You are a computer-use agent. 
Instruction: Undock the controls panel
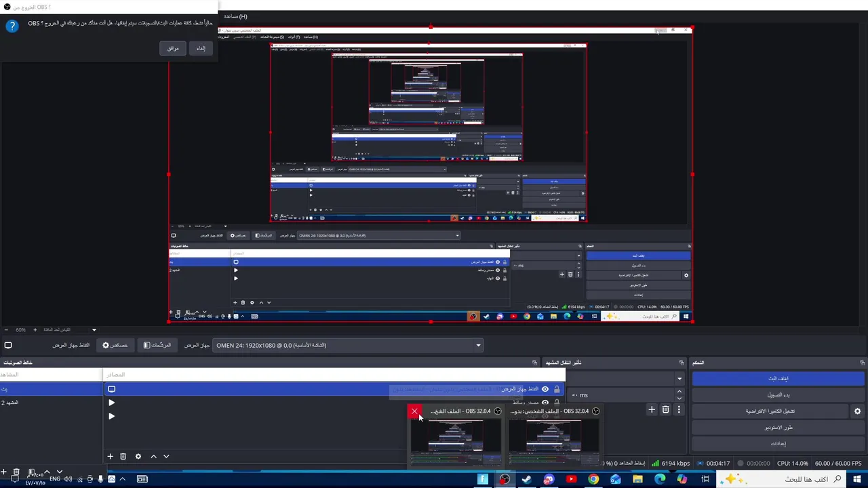click(x=863, y=363)
